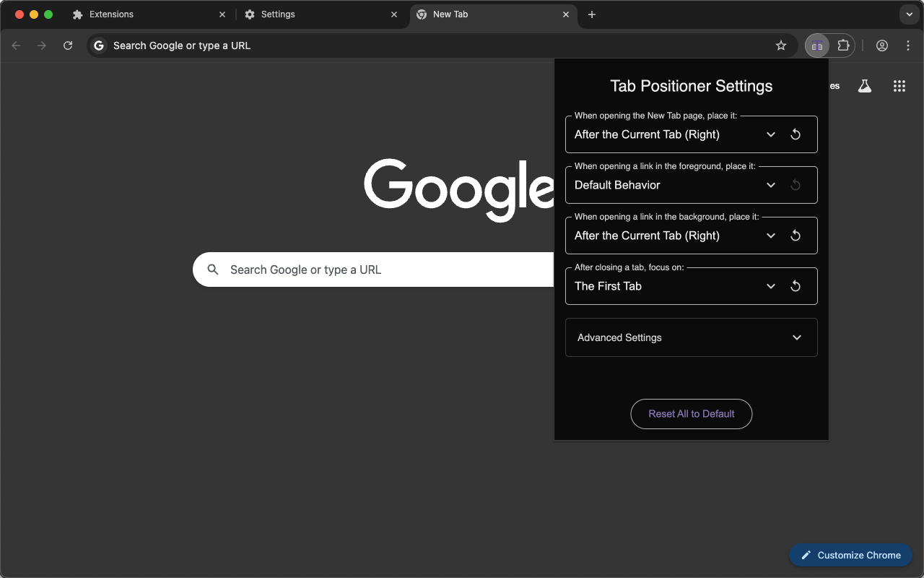The height and width of the screenshot is (578, 924).
Task: Expand the Advanced Settings section
Action: pos(691,337)
